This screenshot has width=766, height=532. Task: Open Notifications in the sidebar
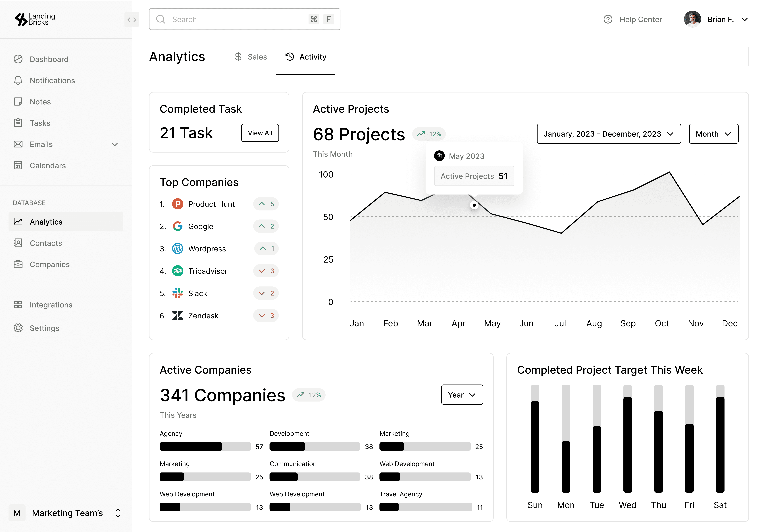click(x=66, y=81)
